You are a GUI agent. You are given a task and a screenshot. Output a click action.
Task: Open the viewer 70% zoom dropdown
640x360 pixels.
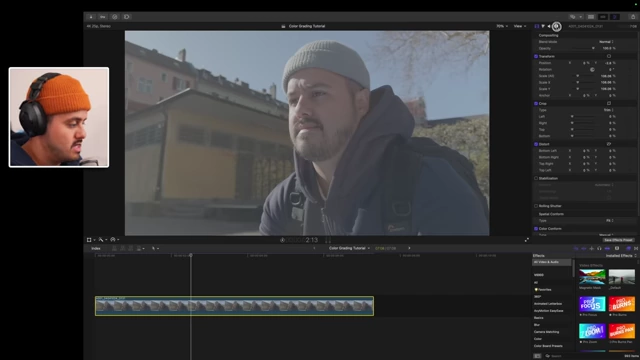(502, 26)
